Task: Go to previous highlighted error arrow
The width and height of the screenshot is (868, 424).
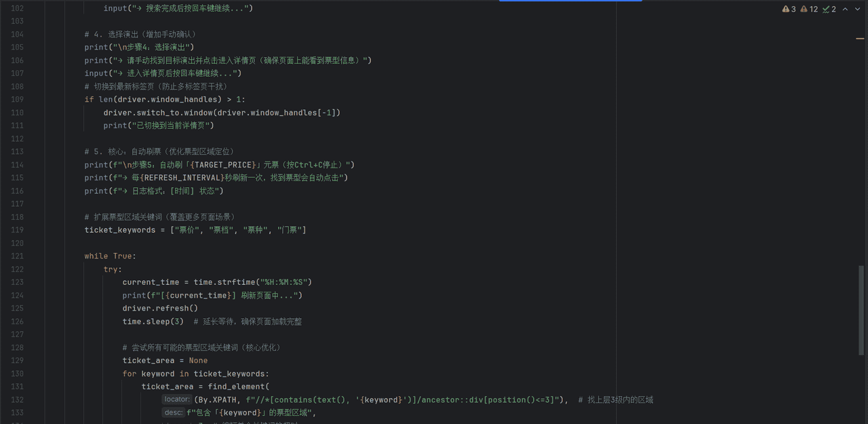Action: click(x=845, y=9)
